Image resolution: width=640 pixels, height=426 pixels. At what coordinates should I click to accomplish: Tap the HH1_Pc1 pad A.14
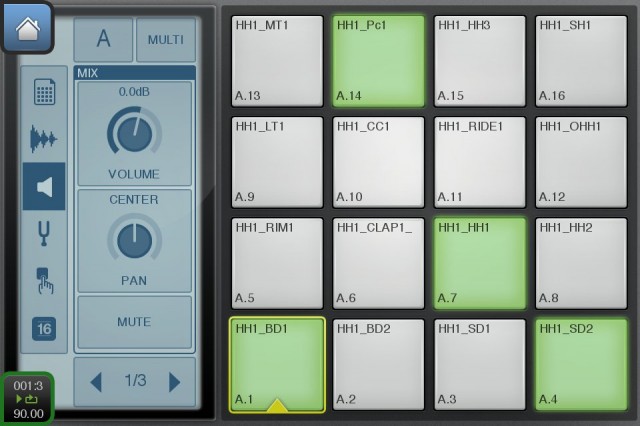pos(378,61)
